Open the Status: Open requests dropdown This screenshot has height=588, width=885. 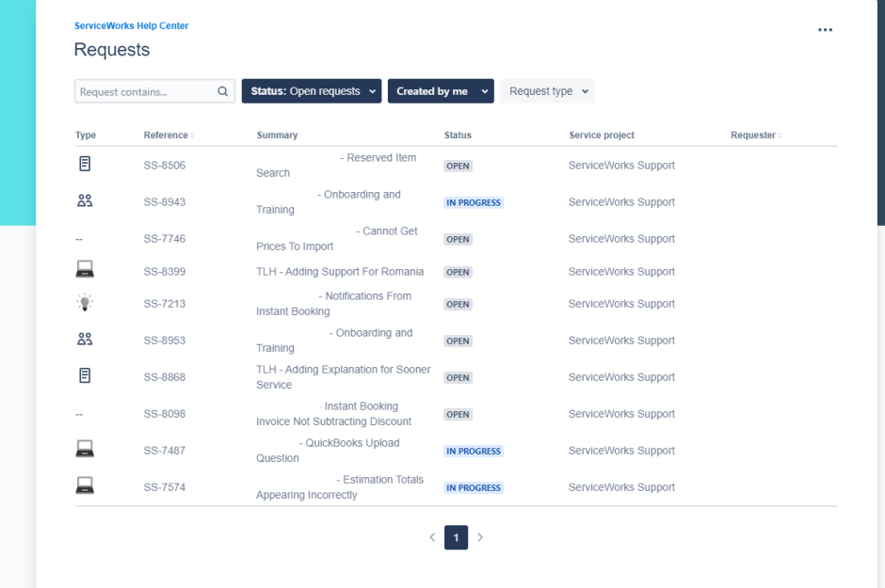click(x=312, y=91)
